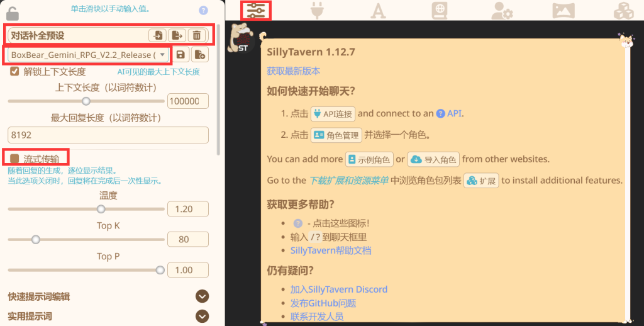The height and width of the screenshot is (326, 644).
Task: Click the 最大回复长度 input field showing 8192
Action: [108, 135]
